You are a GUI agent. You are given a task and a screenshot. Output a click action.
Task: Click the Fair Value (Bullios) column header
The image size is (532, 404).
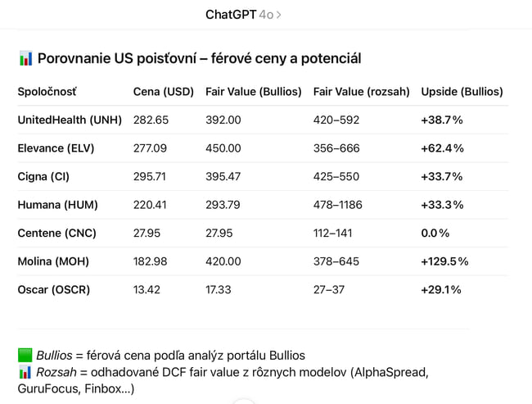[x=254, y=92]
